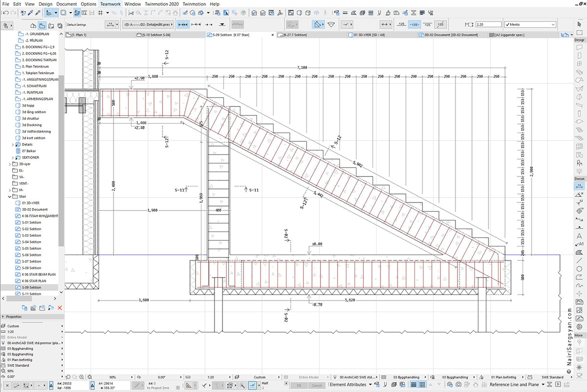Choose the View Map navigator icon
This screenshot has height=392, width=587.
point(42,25)
